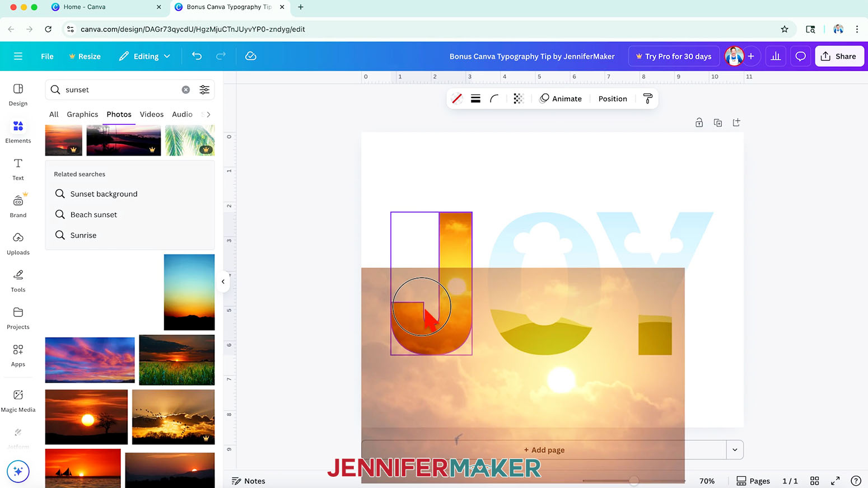Open the Uploads sidebar panel
Image resolution: width=868 pixels, height=488 pixels.
[x=18, y=244]
